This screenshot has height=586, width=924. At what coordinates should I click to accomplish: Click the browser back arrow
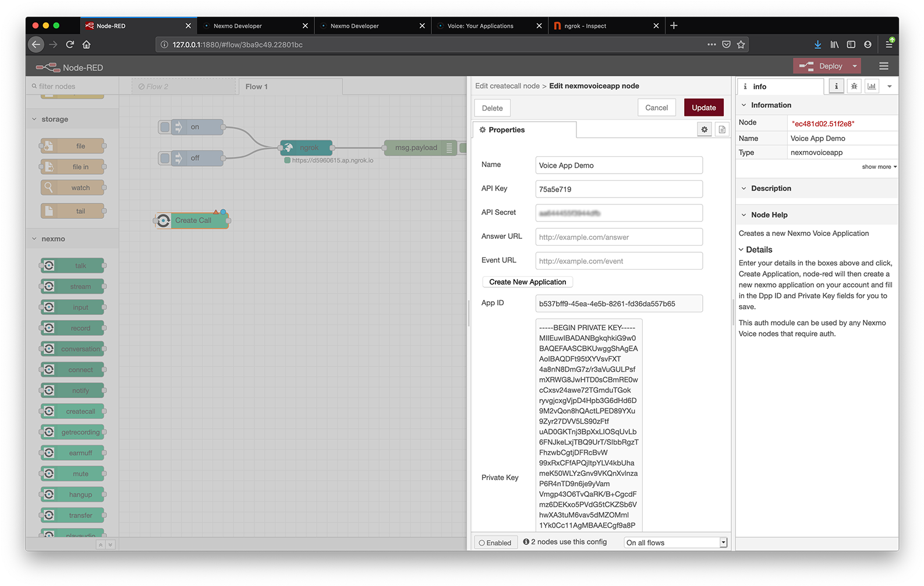coord(36,44)
